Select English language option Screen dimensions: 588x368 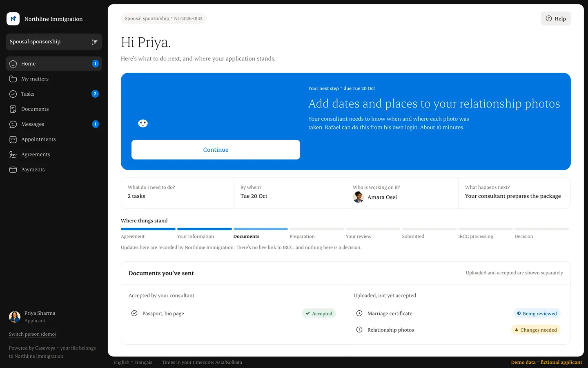click(121, 362)
